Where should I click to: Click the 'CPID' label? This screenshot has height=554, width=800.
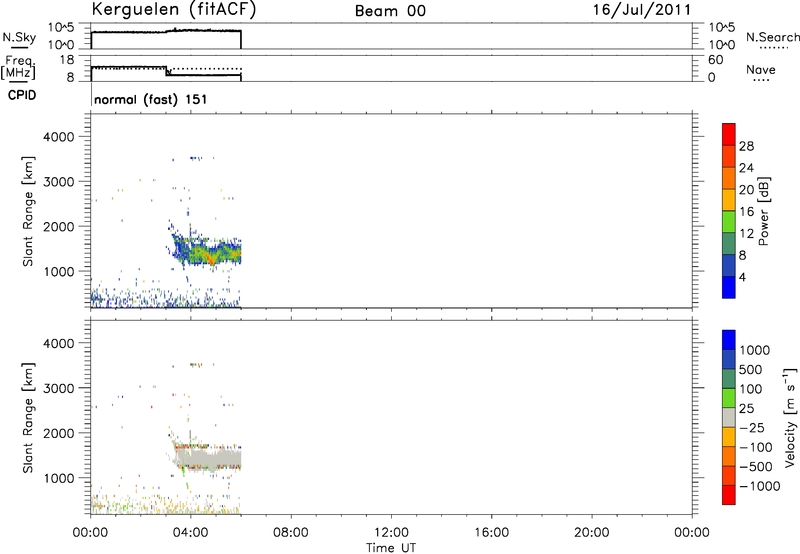click(22, 95)
